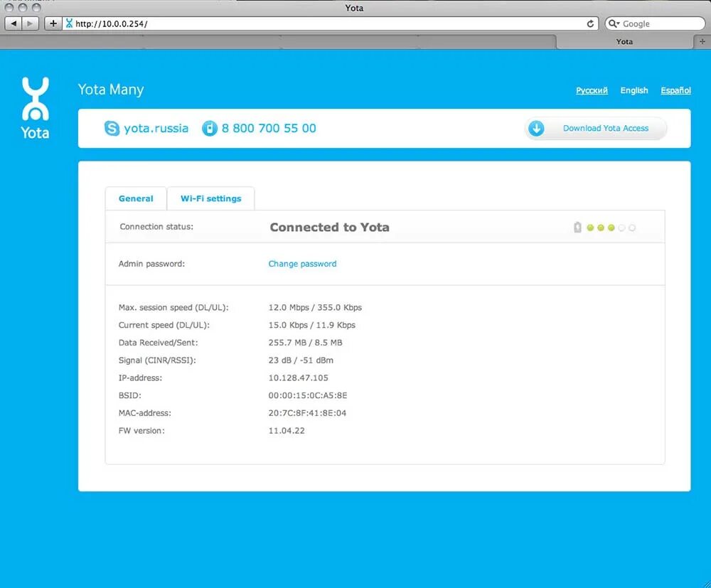Click the 8 800 700 55 00 phone number
Viewport: 711px width, 588px height.
269,128
